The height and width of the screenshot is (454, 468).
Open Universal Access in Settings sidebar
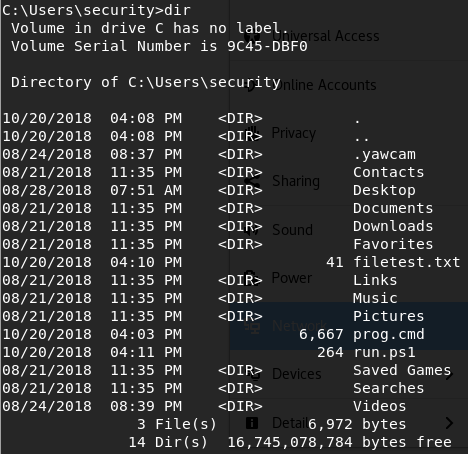[326, 36]
